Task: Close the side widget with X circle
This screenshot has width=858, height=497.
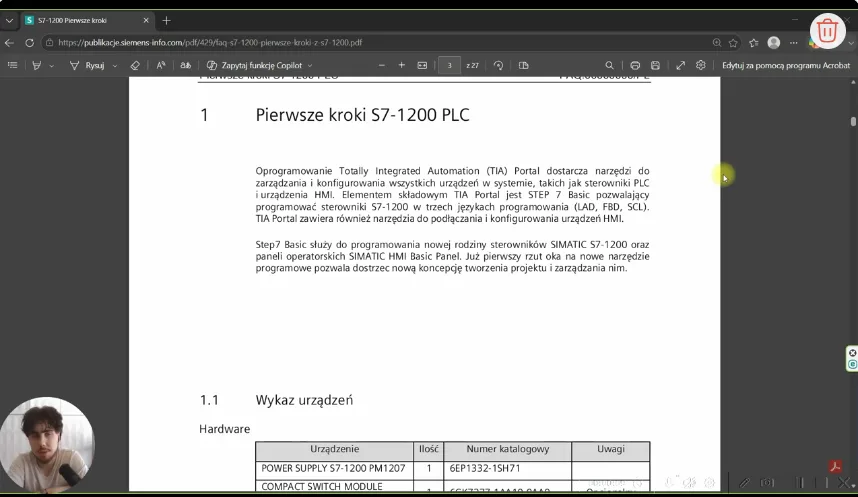Action: click(x=852, y=353)
